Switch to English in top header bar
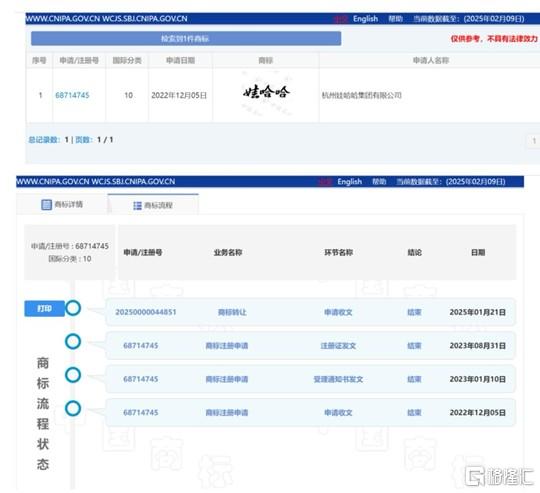Viewport: 540px width, 493px height. [x=365, y=19]
